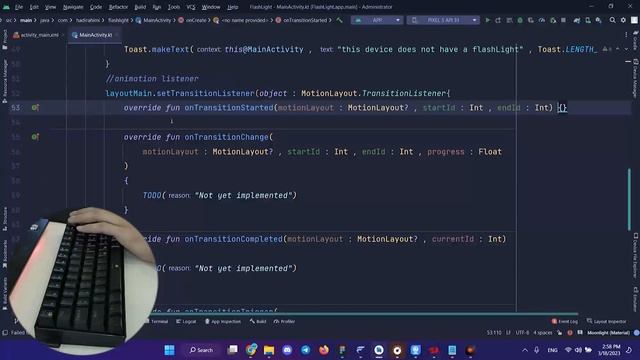Click the MainActivity breadcrumb
640x360 pixels.
[x=153, y=20]
